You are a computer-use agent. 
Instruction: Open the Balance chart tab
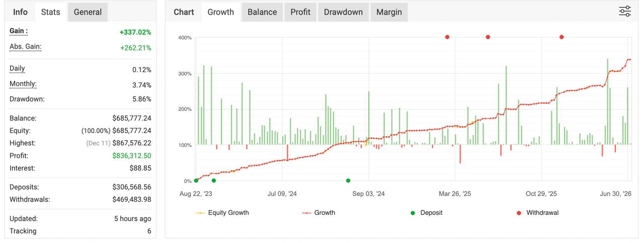262,12
